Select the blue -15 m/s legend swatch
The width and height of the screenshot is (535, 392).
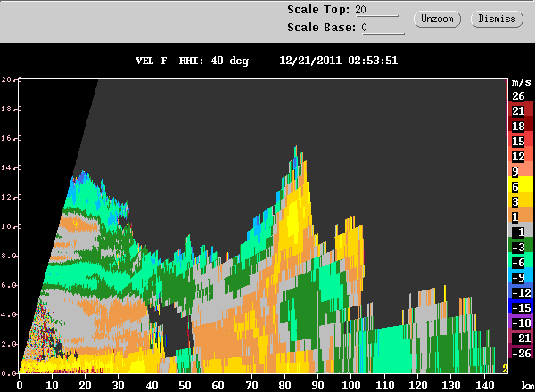pos(520,307)
